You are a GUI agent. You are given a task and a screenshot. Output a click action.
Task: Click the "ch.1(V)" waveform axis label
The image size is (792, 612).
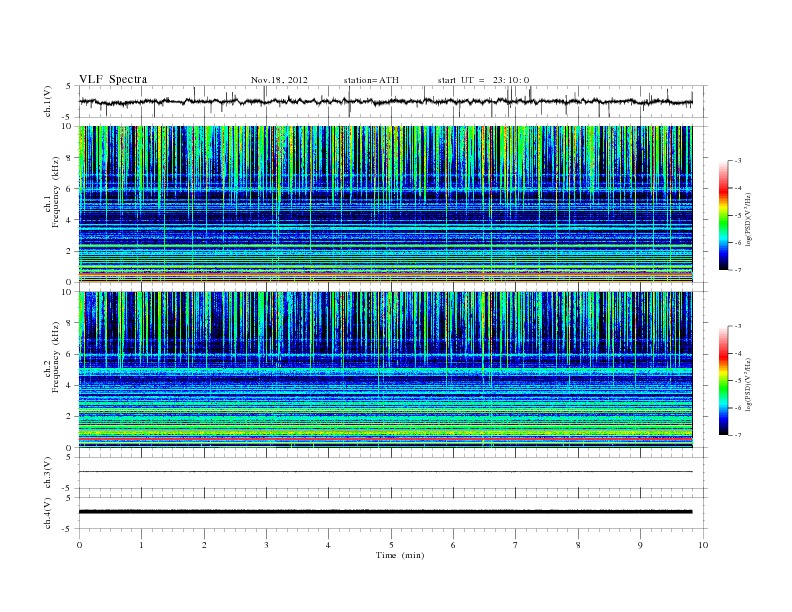(48, 101)
